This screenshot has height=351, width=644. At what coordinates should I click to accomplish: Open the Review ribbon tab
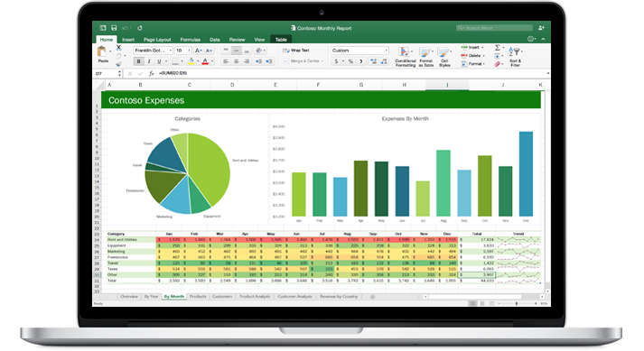[x=237, y=40]
